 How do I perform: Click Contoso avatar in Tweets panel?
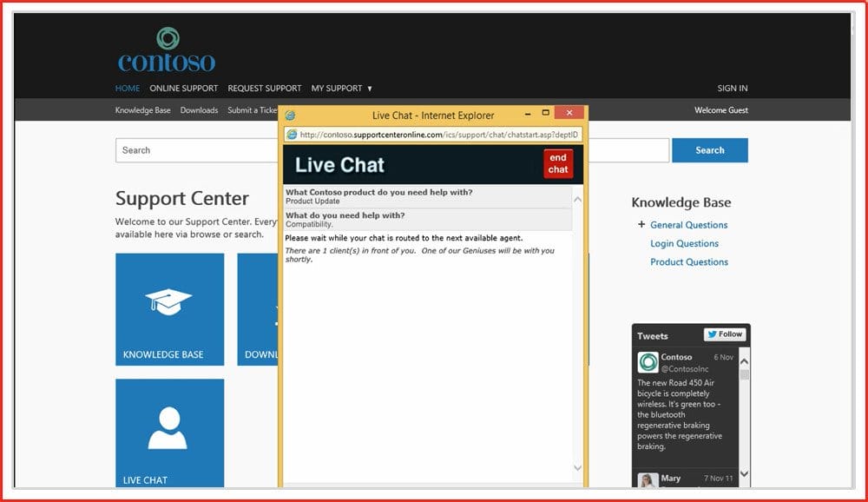pyautogui.click(x=648, y=362)
